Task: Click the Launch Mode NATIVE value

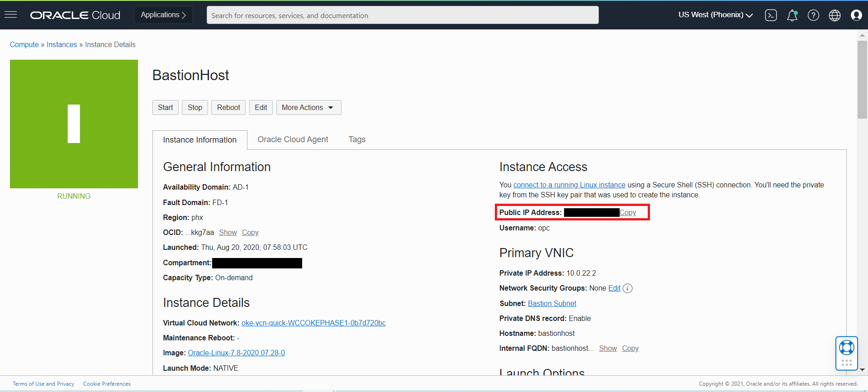Action: tap(226, 368)
